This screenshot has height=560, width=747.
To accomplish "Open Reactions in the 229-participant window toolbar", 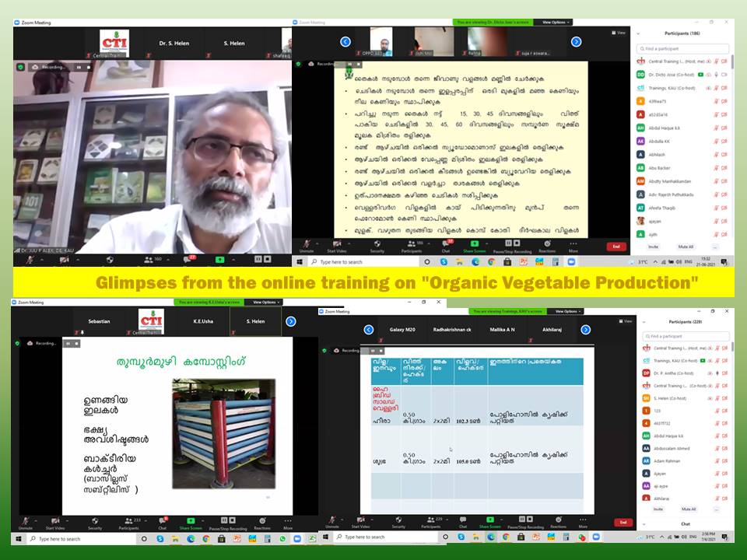I will pos(559,523).
